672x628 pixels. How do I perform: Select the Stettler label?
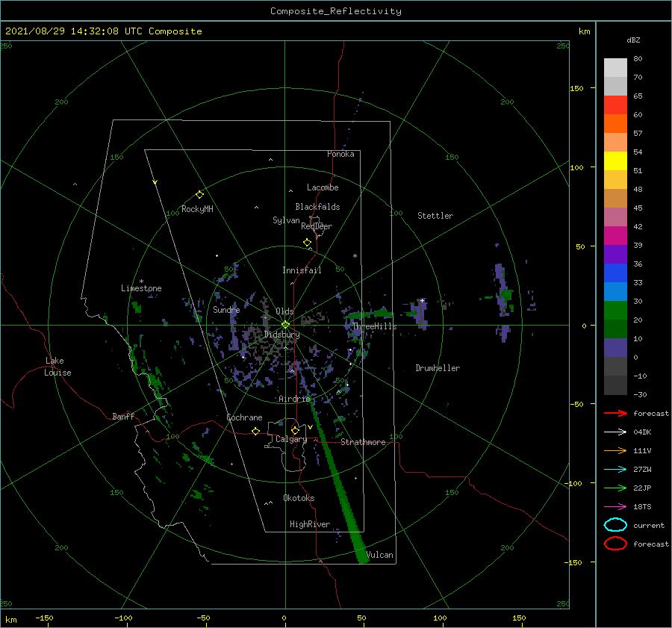(x=435, y=216)
